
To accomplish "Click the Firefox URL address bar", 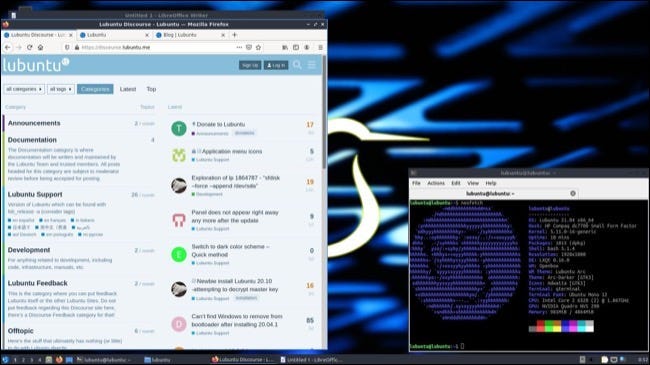I will click(158, 47).
